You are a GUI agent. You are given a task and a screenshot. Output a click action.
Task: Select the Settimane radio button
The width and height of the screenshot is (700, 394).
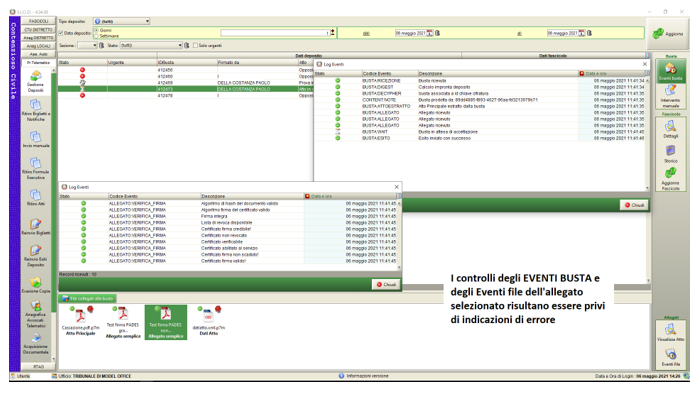click(96, 36)
